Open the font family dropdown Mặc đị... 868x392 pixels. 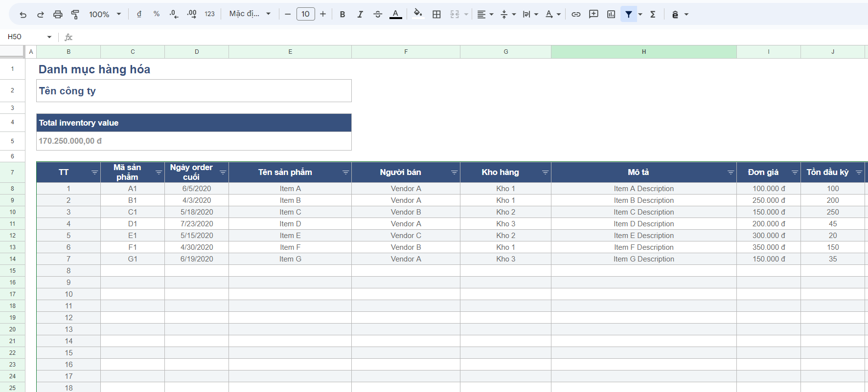(x=250, y=14)
